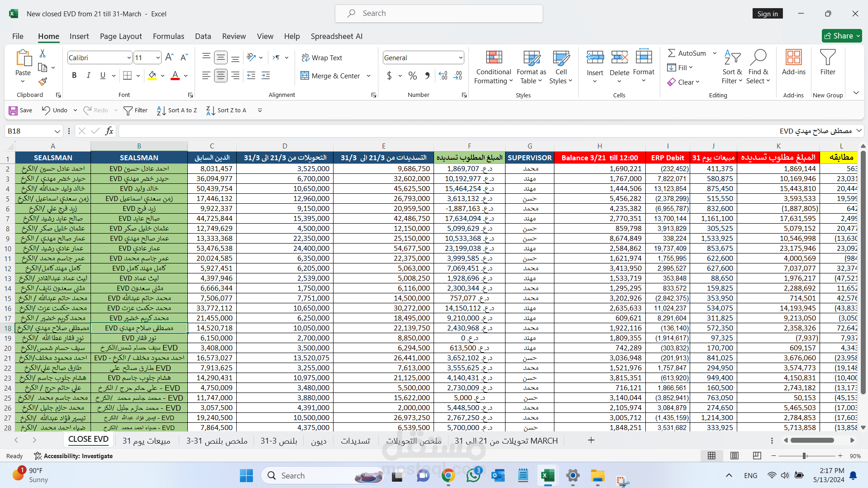Click the Undo button

pyautogui.click(x=54, y=110)
